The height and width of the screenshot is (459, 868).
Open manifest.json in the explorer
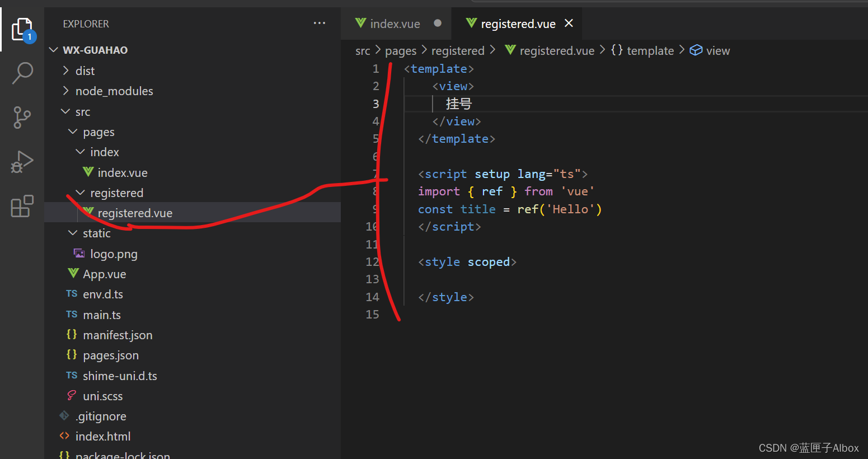tap(118, 335)
